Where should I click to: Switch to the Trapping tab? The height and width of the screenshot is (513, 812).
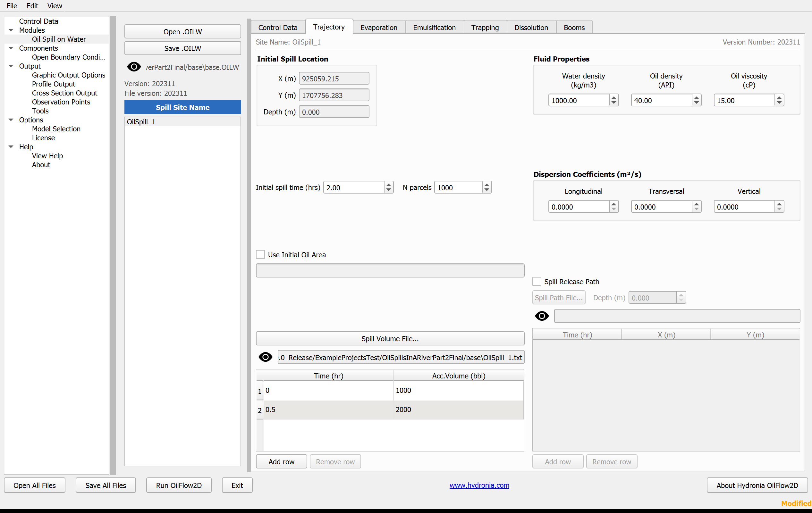click(x=485, y=27)
